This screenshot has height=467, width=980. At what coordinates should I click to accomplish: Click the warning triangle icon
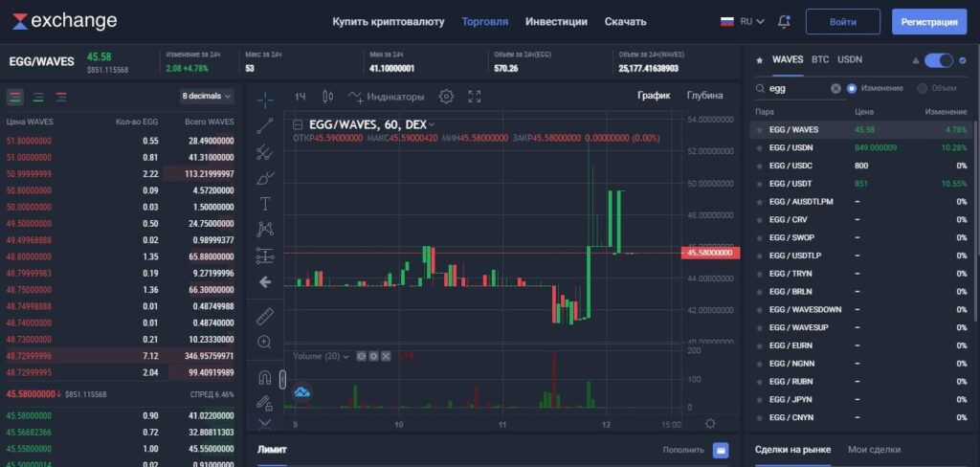point(916,60)
